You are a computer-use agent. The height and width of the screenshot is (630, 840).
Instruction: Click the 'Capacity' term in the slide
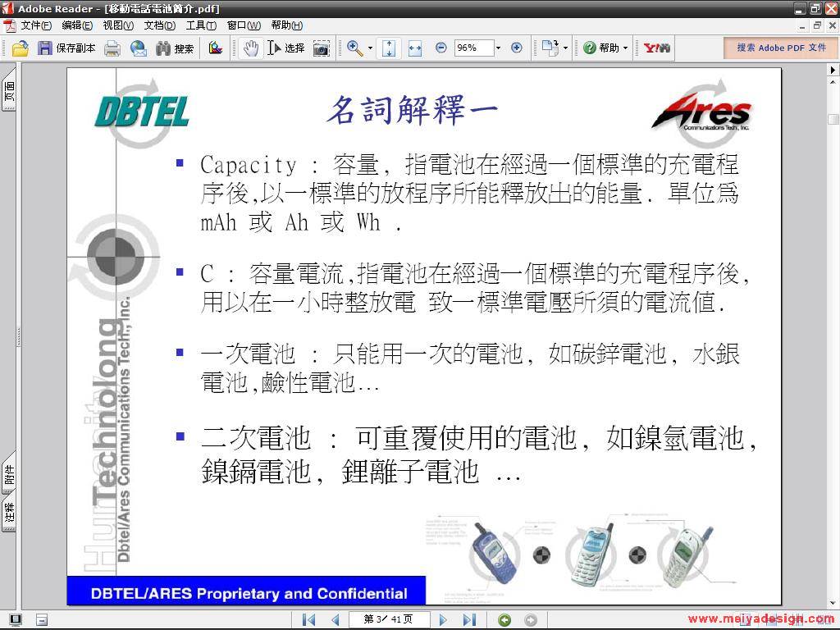click(248, 165)
